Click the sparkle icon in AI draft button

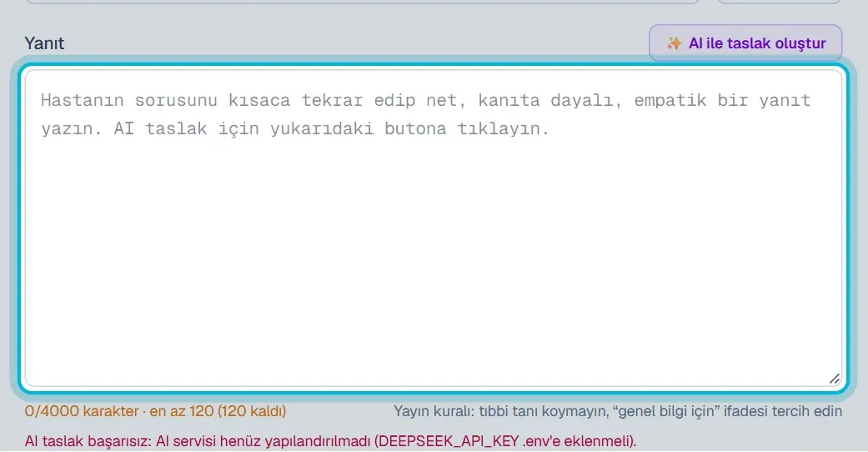(674, 43)
